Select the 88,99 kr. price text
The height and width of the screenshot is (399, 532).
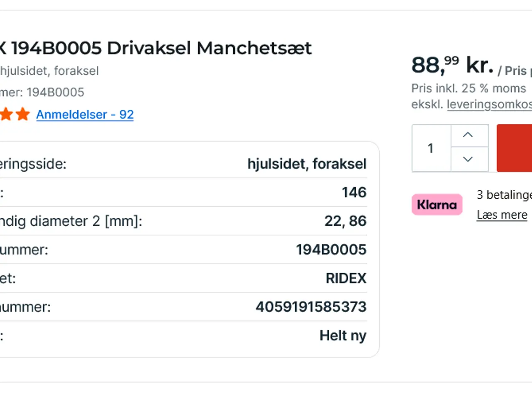pos(452,65)
